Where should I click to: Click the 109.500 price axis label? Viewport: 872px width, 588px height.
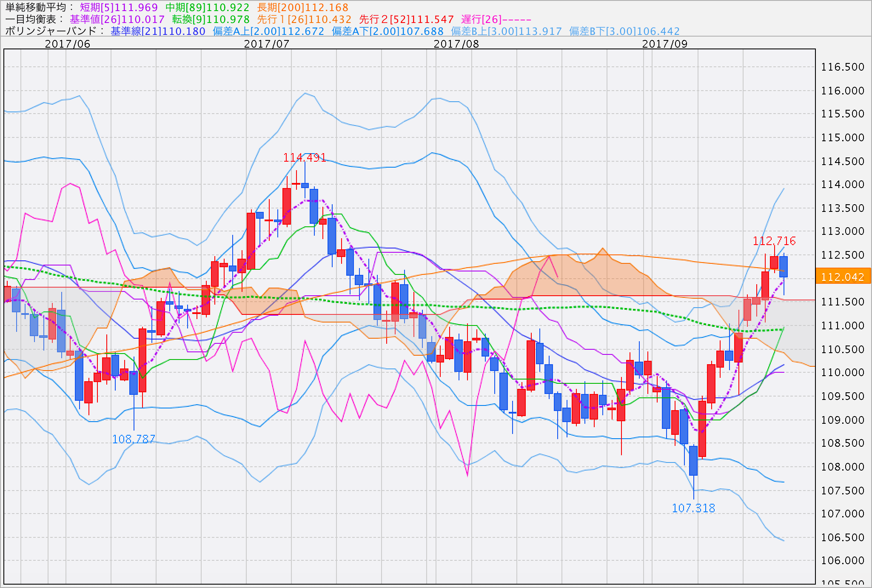point(843,396)
